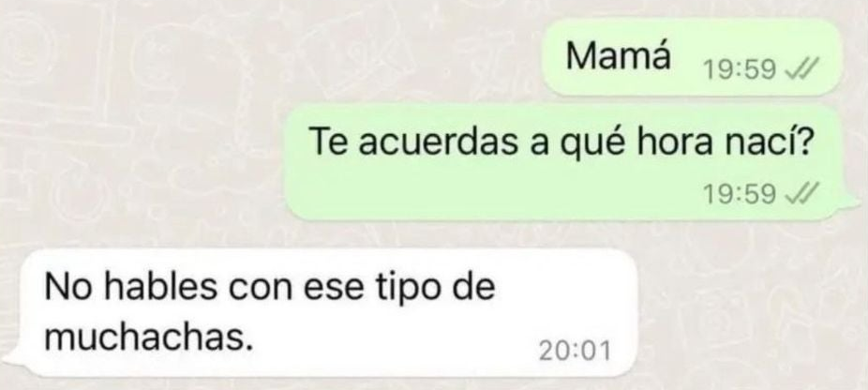Select the sent message bubble saying Mamá
The height and width of the screenshot is (390, 868).
[692, 57]
